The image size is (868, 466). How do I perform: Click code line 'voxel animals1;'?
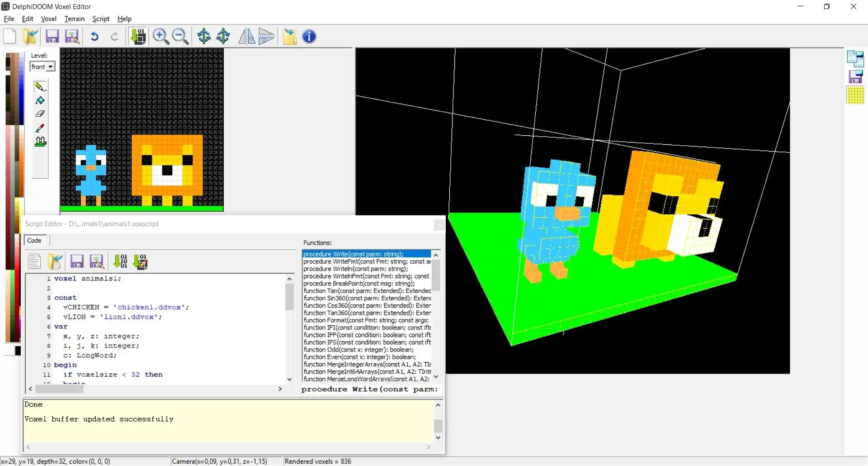(x=88, y=278)
